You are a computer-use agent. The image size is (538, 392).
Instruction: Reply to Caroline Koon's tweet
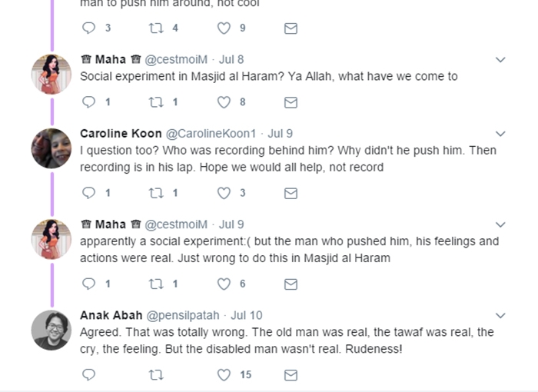click(89, 193)
